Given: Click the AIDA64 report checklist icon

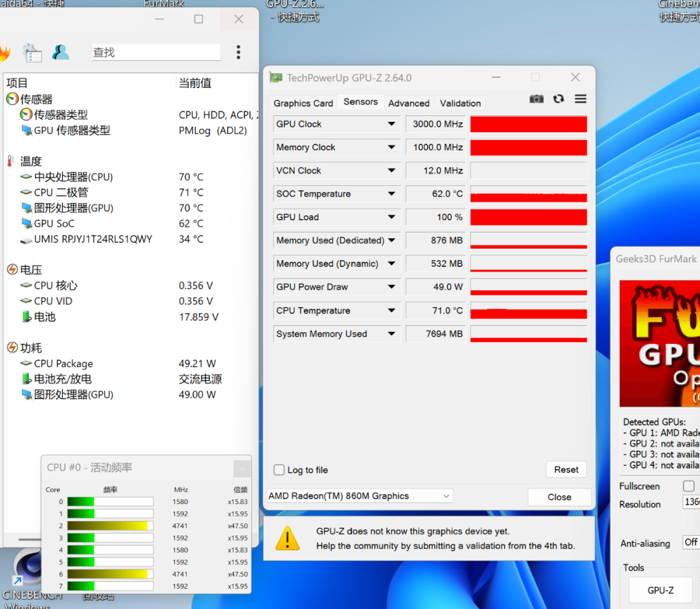Looking at the screenshot, I should (x=32, y=53).
